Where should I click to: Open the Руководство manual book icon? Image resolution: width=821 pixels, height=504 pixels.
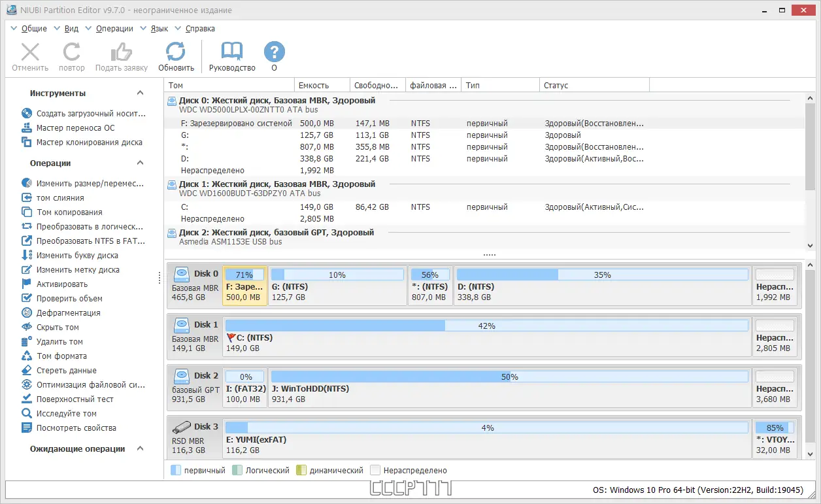pyautogui.click(x=232, y=52)
